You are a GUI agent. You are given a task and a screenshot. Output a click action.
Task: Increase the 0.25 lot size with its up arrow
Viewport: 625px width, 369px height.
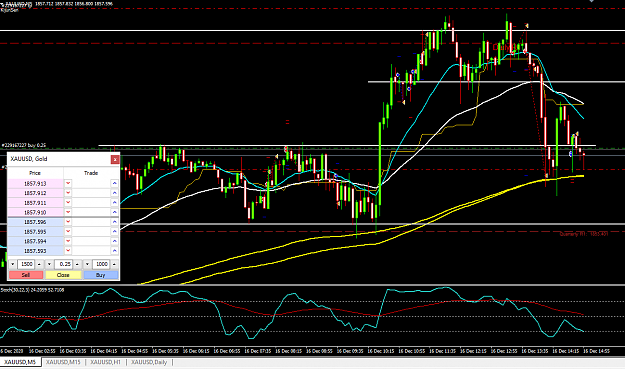click(77, 264)
